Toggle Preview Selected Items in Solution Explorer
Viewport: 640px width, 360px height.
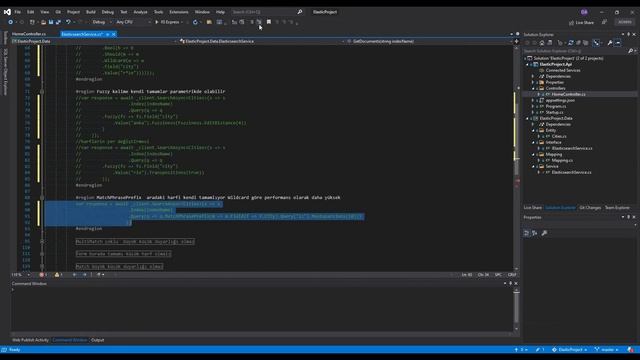coord(618,43)
